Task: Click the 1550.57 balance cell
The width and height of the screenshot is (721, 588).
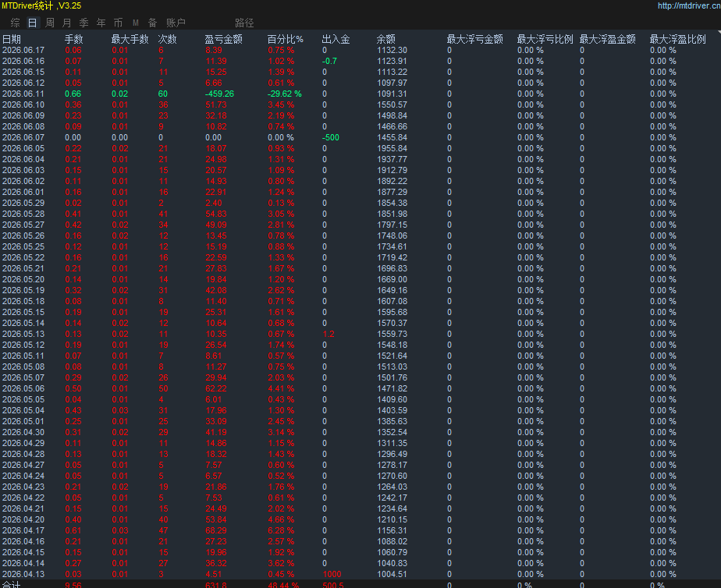Action: tap(392, 104)
